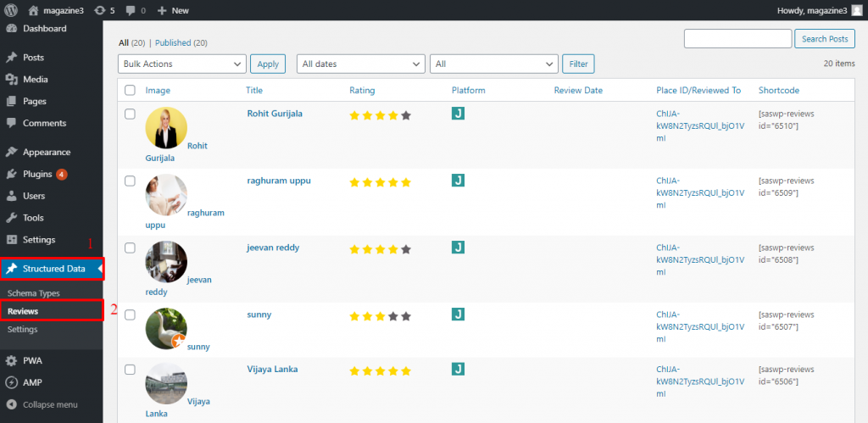The width and height of the screenshot is (868, 423).
Task: Check the Rohit Gurijala row checkbox
Action: (x=130, y=114)
